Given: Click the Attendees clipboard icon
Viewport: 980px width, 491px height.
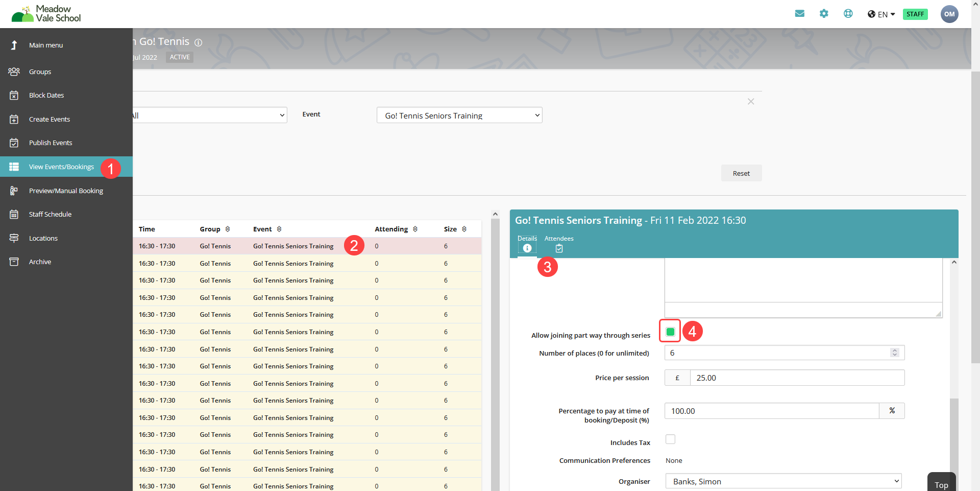Looking at the screenshot, I should coord(559,248).
